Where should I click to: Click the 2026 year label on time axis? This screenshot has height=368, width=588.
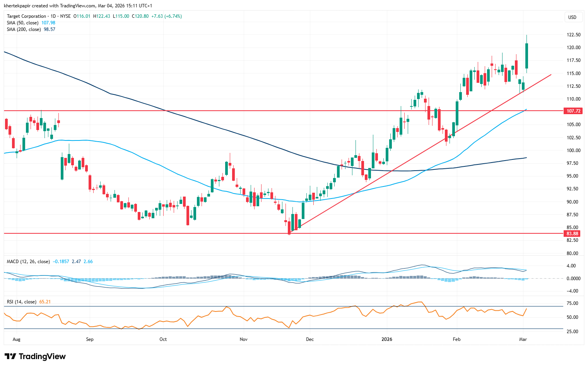coord(386,339)
